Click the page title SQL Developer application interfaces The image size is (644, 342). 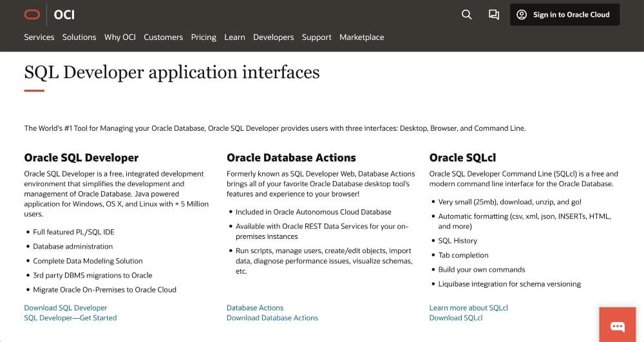tap(172, 73)
